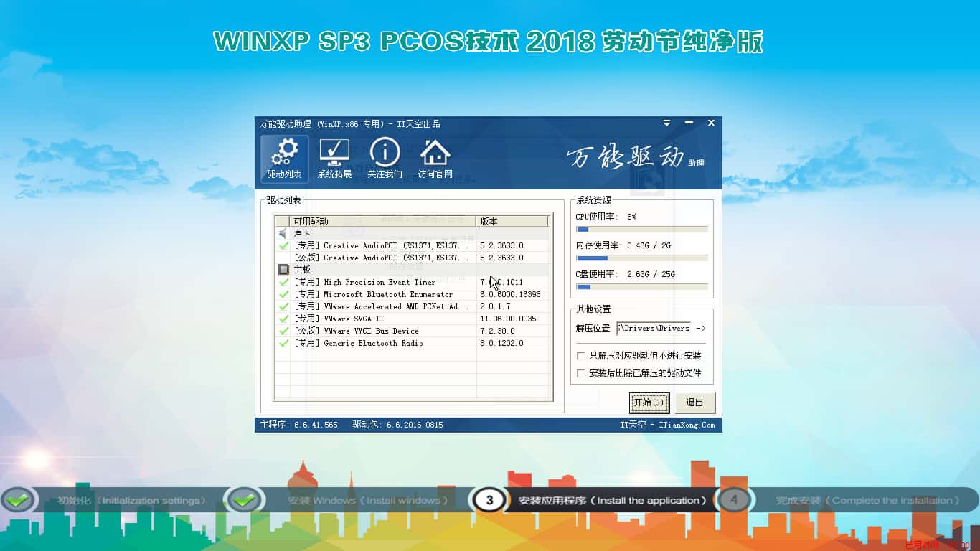
Task: Click version 11.06.00.0035 cell
Action: point(509,319)
